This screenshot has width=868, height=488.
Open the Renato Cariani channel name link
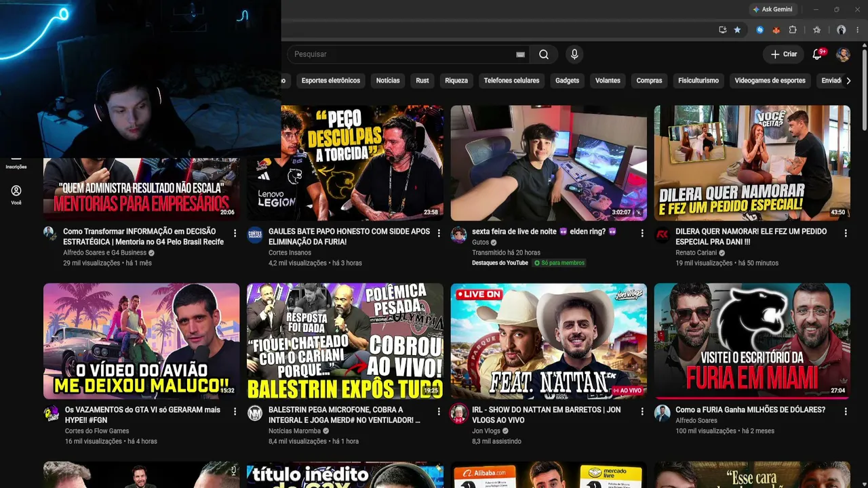click(696, 253)
